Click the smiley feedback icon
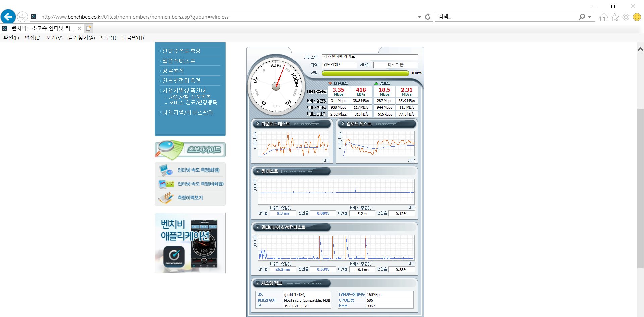The image size is (644, 317). pyautogui.click(x=637, y=17)
